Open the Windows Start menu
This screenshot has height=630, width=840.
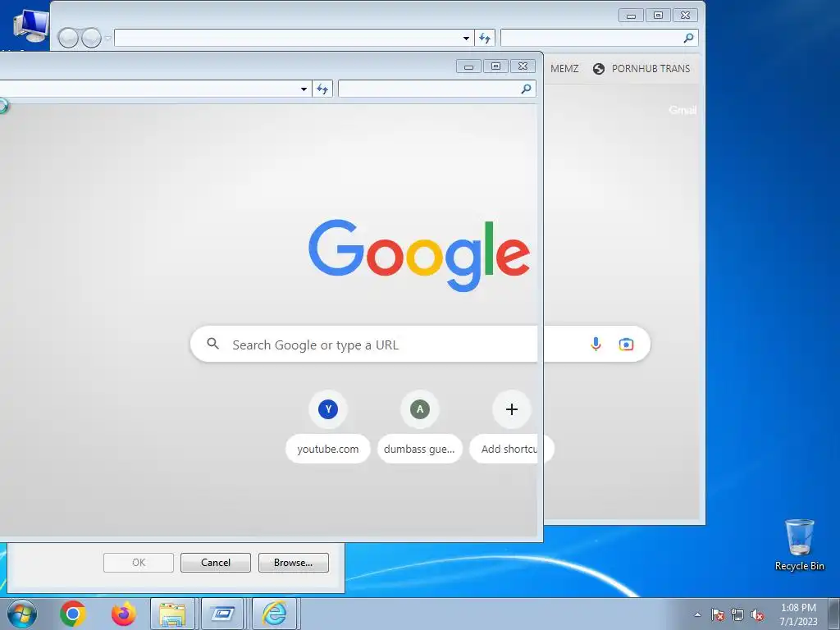[22, 614]
